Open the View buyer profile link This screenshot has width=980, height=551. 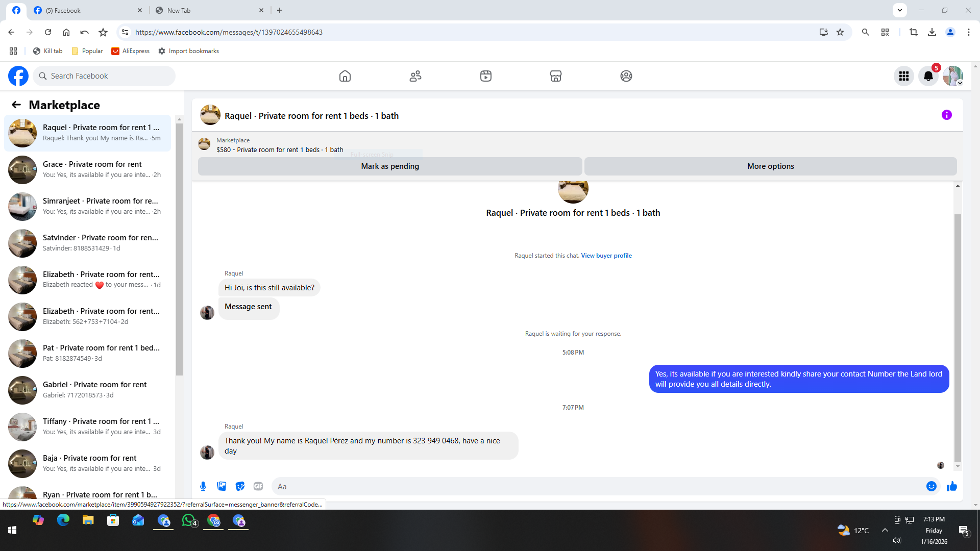click(606, 256)
